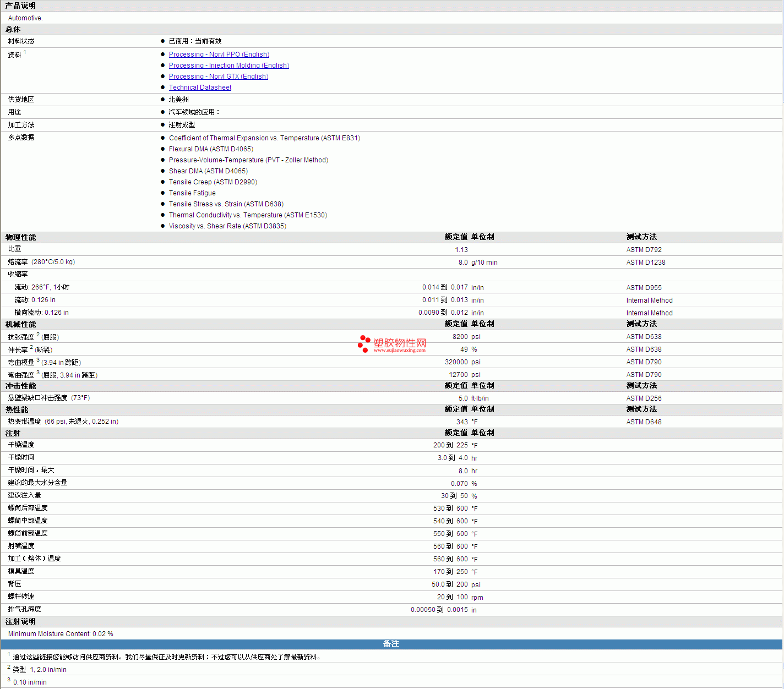Image resolution: width=784 pixels, height=689 pixels.
Task: Select 'Shear DMA (ASTM D4065)' entry
Action: coord(208,171)
